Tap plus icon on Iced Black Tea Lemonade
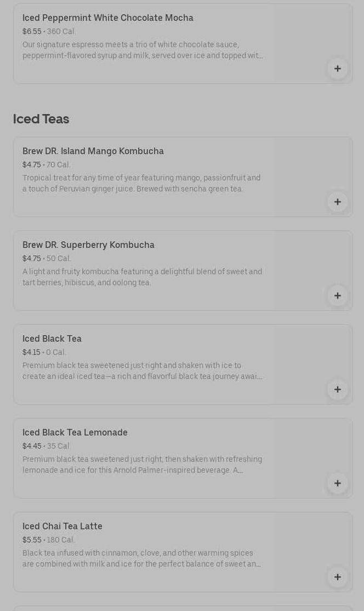 337,483
